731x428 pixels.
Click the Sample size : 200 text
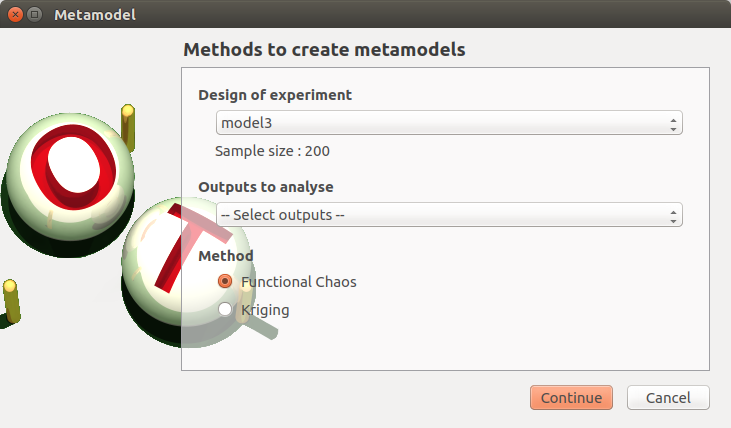tap(272, 152)
